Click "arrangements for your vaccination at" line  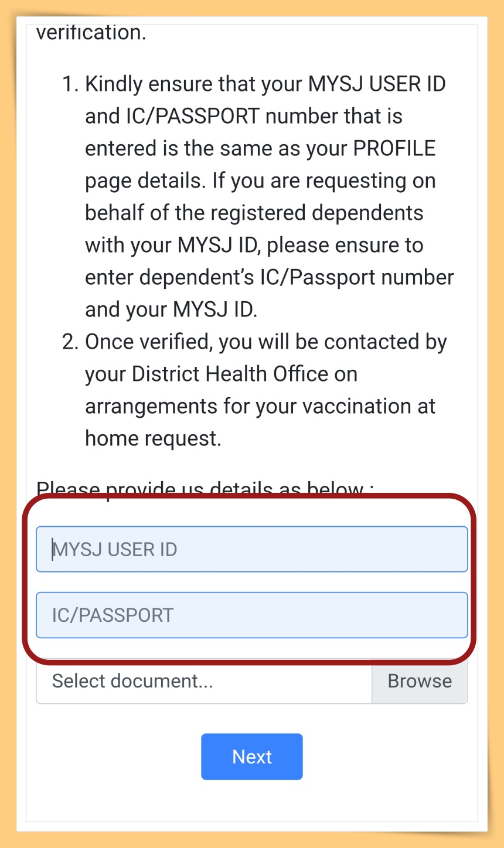click(x=260, y=407)
